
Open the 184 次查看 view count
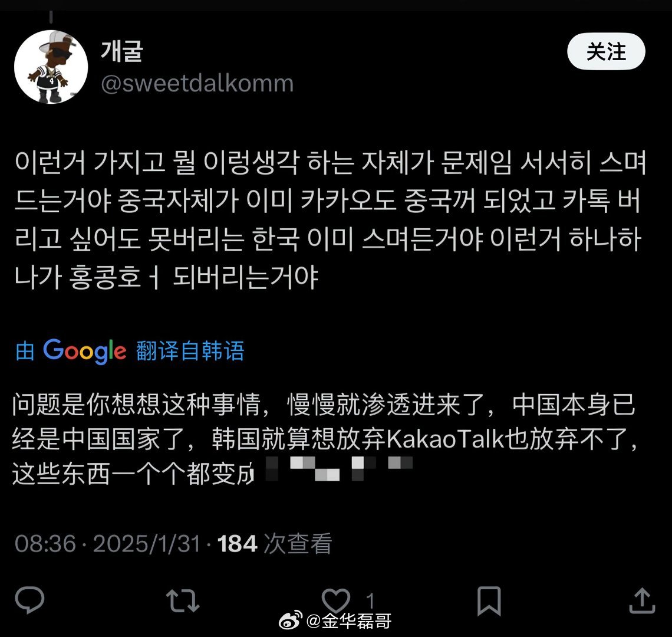point(274,543)
